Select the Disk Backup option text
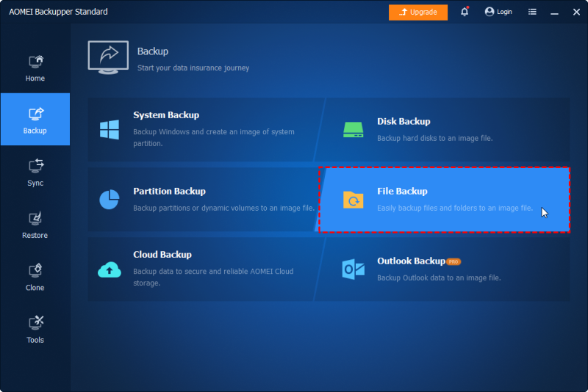The width and height of the screenshot is (588, 392). [404, 121]
